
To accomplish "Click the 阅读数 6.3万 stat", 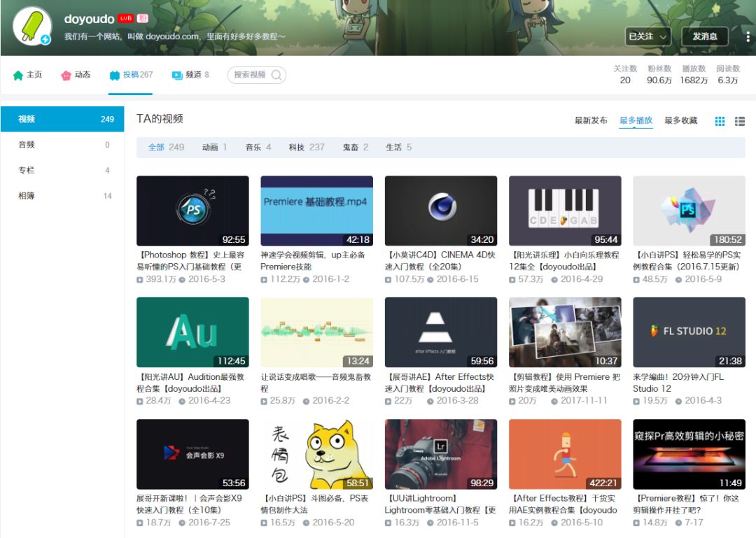I will (727, 75).
